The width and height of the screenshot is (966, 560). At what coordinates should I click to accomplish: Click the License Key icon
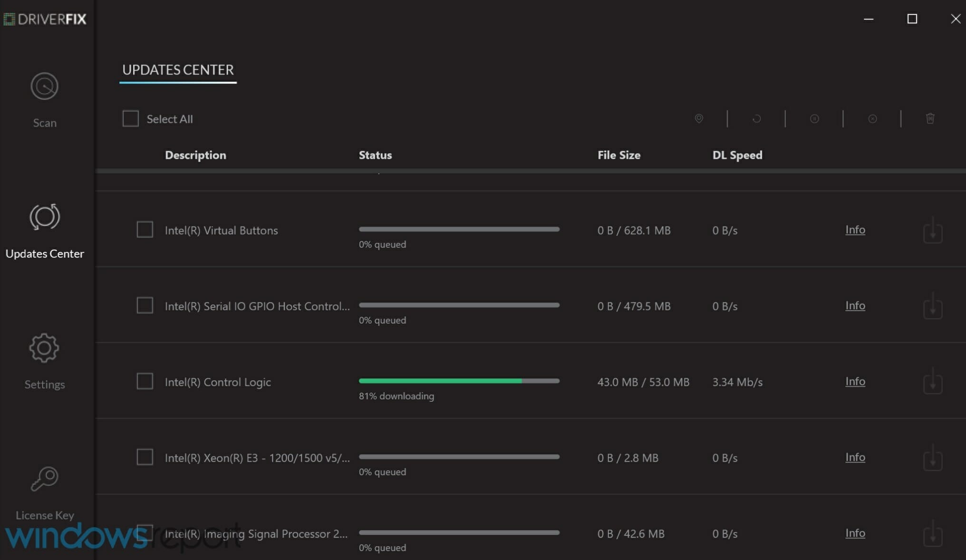pos(44,478)
